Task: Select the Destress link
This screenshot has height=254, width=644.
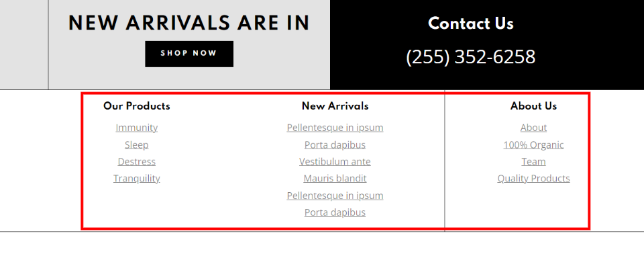Action: (136, 162)
